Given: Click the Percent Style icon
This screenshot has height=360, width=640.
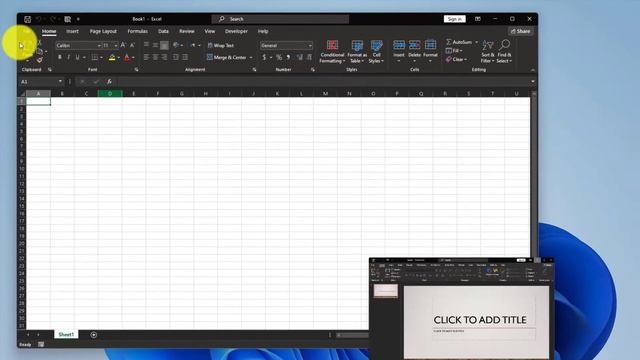Looking at the screenshot, I should (x=279, y=58).
